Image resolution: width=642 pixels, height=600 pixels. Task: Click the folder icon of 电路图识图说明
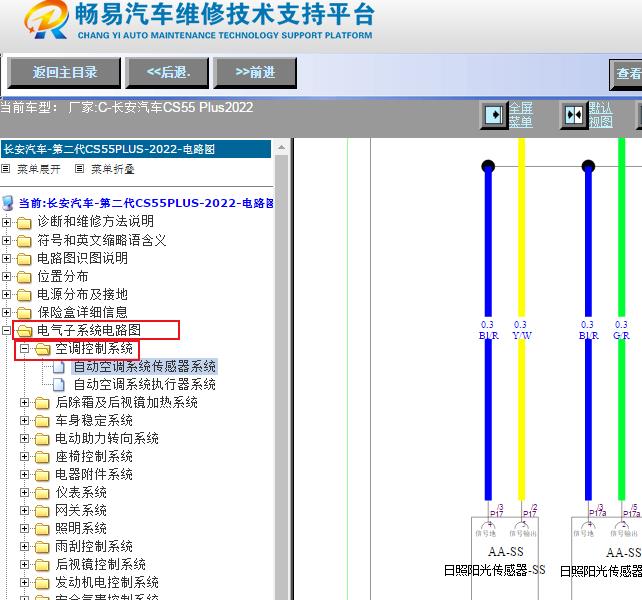coord(24,259)
